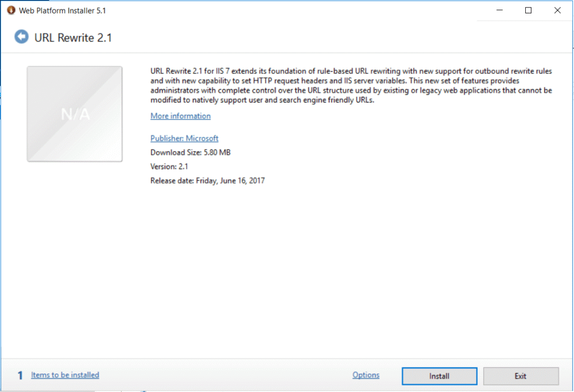Screen dimensions: 574x392
Task: Click description line mentioning search engine friendly URLs
Action: click(x=262, y=101)
